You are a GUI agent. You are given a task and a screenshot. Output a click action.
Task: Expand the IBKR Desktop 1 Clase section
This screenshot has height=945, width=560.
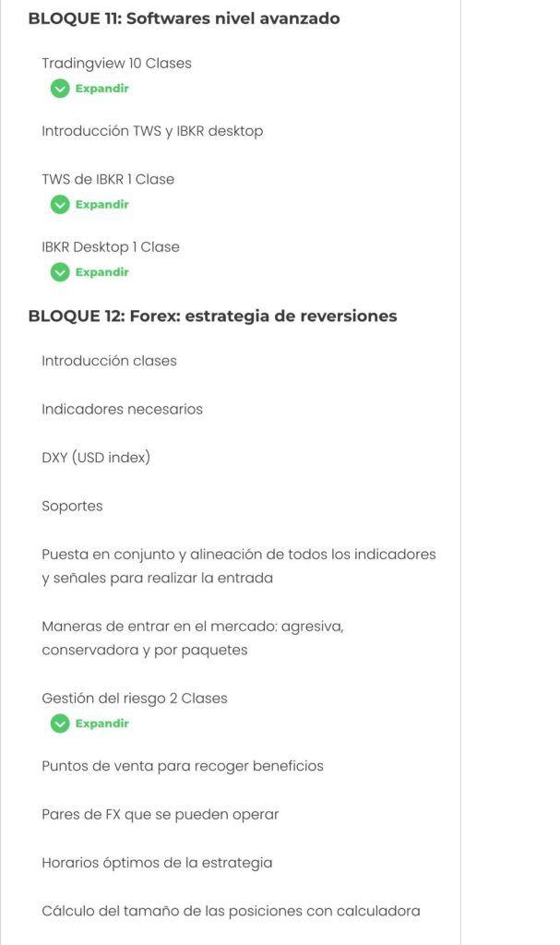[x=101, y=272]
